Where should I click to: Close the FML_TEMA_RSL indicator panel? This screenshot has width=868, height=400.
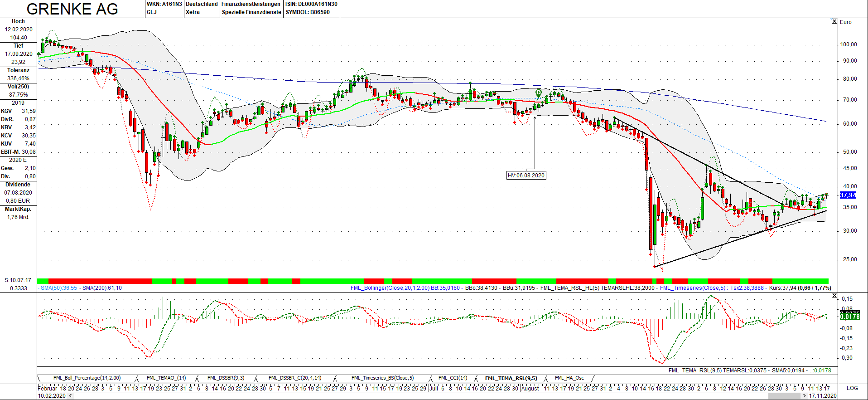coord(834,296)
